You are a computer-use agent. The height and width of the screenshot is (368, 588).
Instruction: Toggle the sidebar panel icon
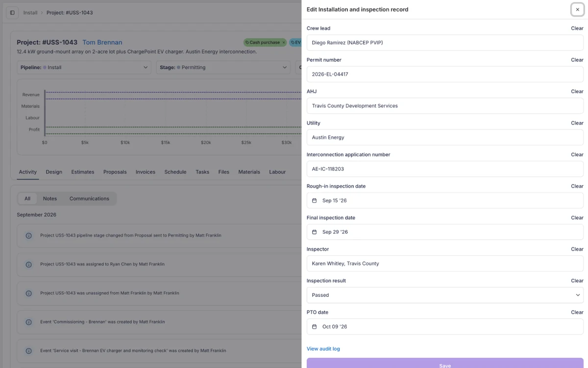(x=12, y=13)
